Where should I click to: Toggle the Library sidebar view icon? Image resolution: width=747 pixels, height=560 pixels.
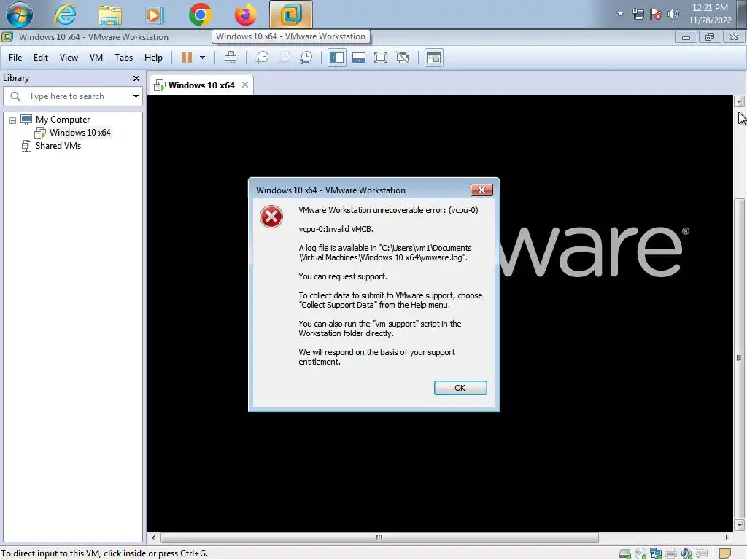[x=337, y=58]
